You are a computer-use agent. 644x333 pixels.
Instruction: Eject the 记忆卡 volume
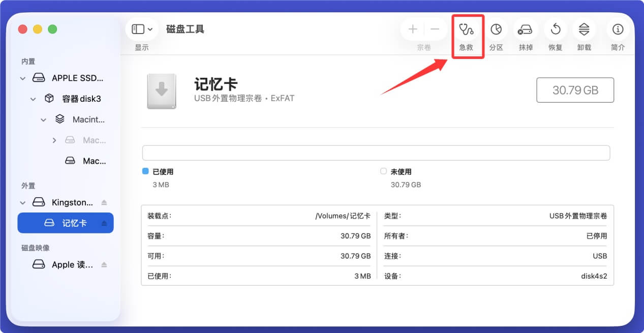click(105, 223)
